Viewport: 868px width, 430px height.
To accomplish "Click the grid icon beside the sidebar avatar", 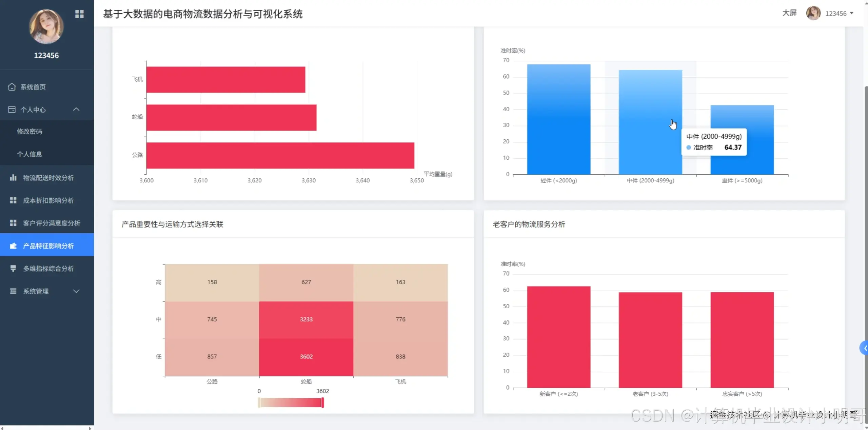I will (x=79, y=14).
